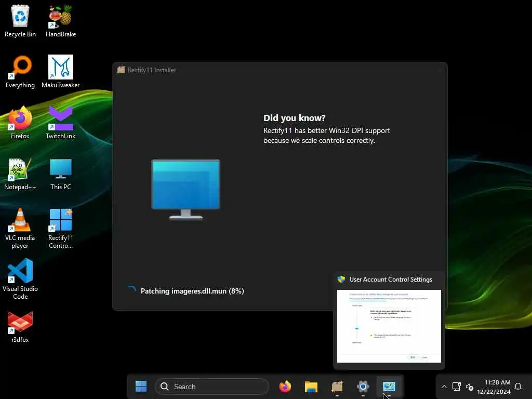Open the Windows Start menu
This screenshot has height=399, width=532.
141,386
